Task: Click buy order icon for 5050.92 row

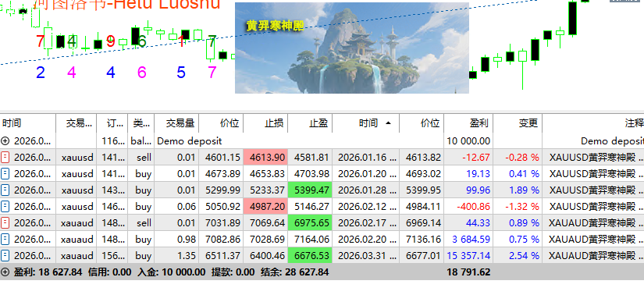Action: click(x=5, y=206)
